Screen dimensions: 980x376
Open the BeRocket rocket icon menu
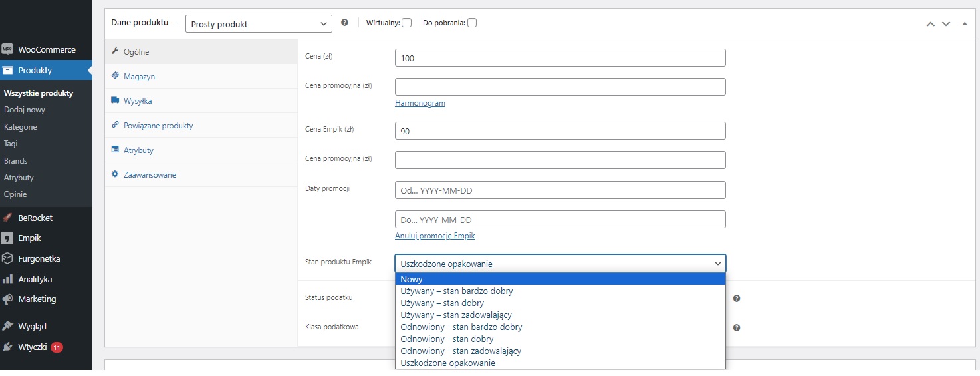[x=7, y=218]
